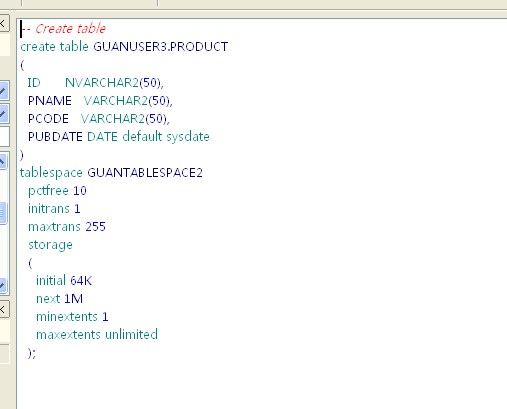Click the 'next 1M' line

(59, 299)
